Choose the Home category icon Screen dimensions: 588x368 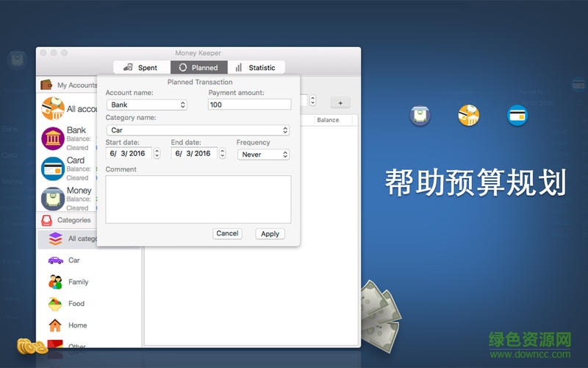pos(55,325)
